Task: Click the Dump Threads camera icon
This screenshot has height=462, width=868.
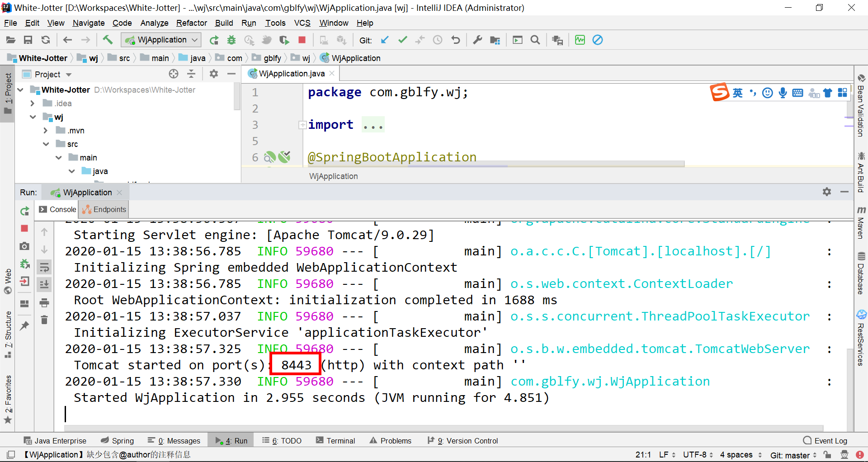Action: [24, 246]
